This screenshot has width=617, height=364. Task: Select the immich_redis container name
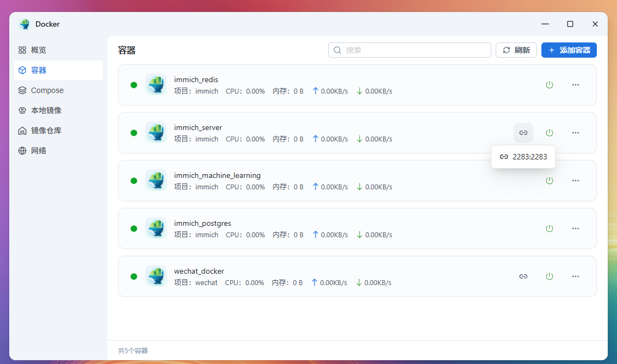coord(196,79)
